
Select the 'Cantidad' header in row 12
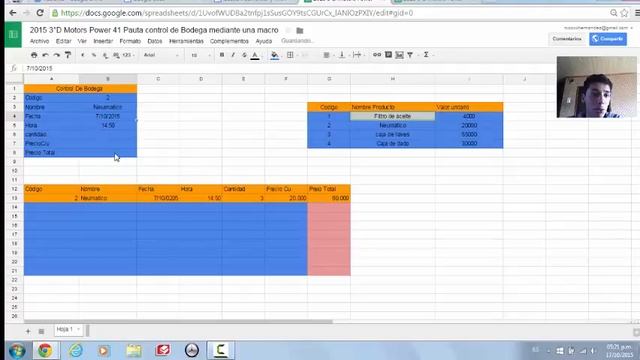[243, 189]
